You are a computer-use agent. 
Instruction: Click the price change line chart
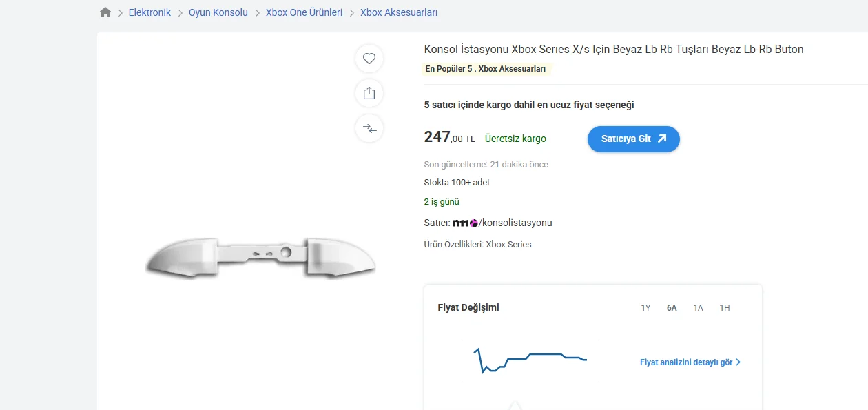(x=530, y=361)
